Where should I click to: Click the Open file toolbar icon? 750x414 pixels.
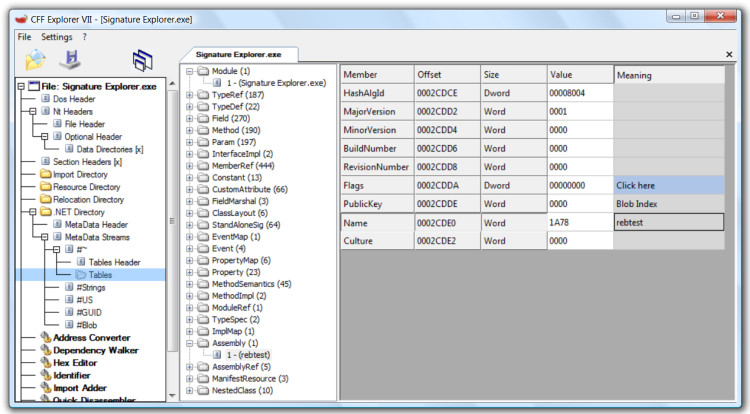point(36,61)
